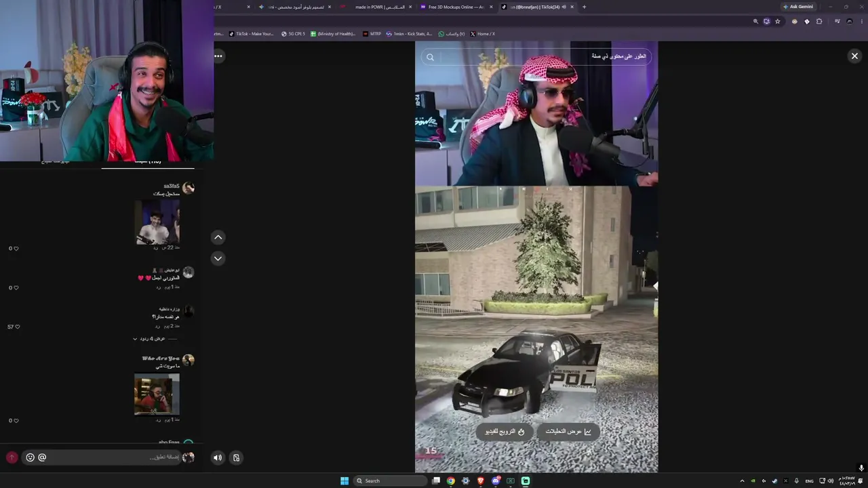868x488 pixels.
Task: Switch to the made in POWR tab
Action: click(374, 7)
